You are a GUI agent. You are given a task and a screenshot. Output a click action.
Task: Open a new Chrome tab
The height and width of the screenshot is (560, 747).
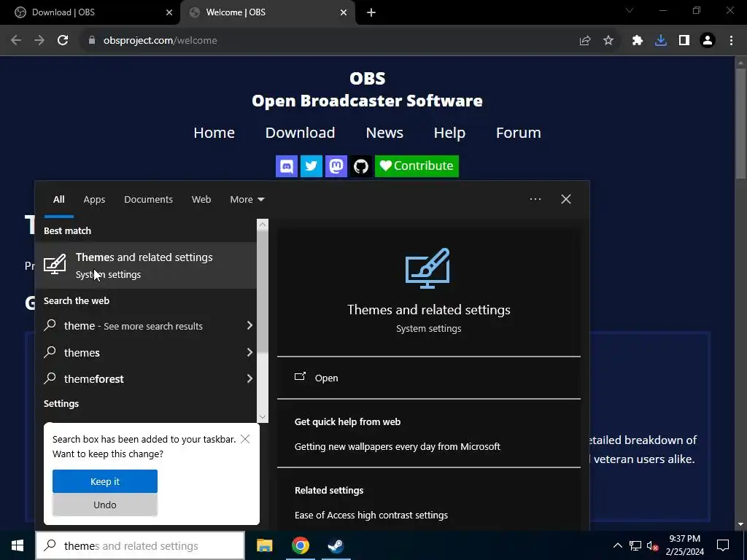click(371, 13)
